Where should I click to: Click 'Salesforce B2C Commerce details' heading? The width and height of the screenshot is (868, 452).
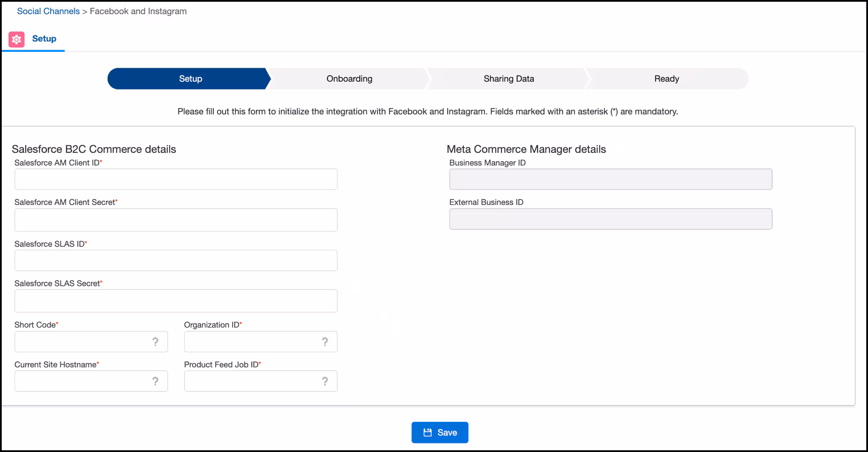(94, 149)
